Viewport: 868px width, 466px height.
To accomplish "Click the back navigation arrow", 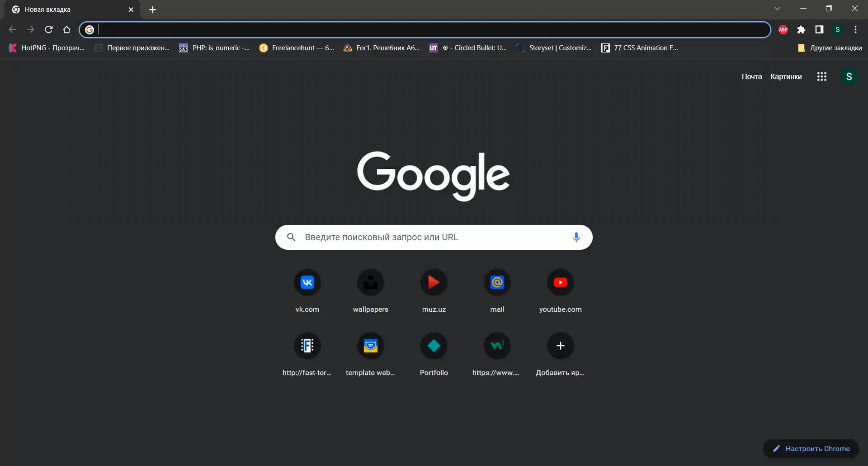I will [13, 29].
